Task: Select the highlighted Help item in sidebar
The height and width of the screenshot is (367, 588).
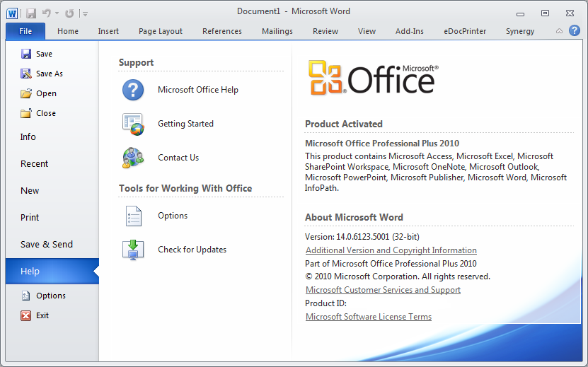Action: [x=52, y=271]
